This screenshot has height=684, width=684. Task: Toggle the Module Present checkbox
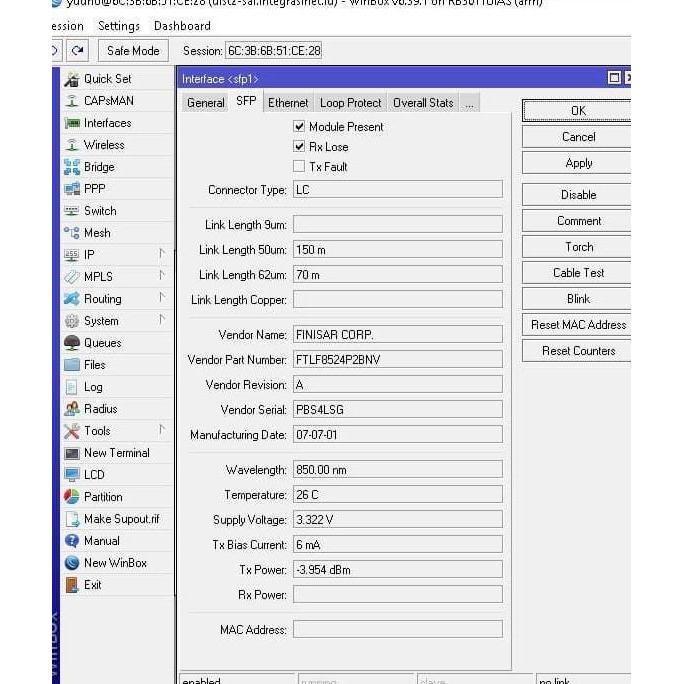299,127
